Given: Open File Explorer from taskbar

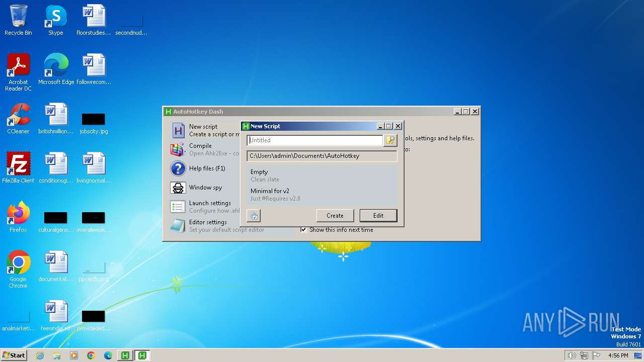Looking at the screenshot, I should pos(57,355).
